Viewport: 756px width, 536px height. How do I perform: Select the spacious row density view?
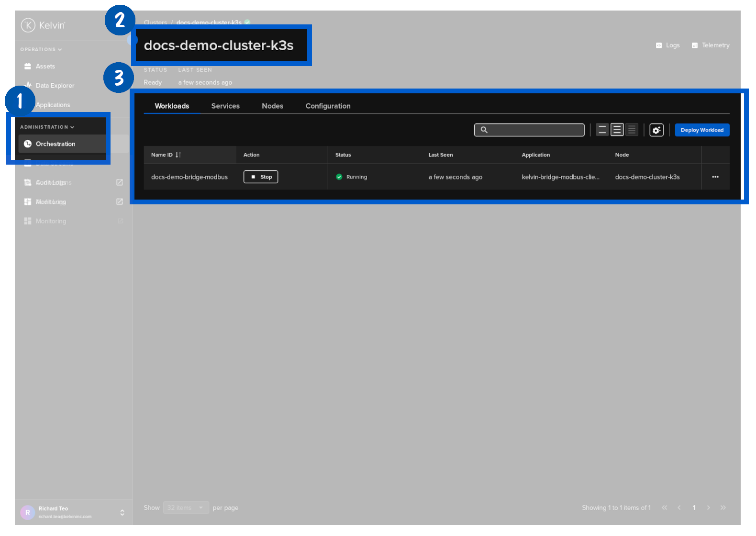(602, 130)
